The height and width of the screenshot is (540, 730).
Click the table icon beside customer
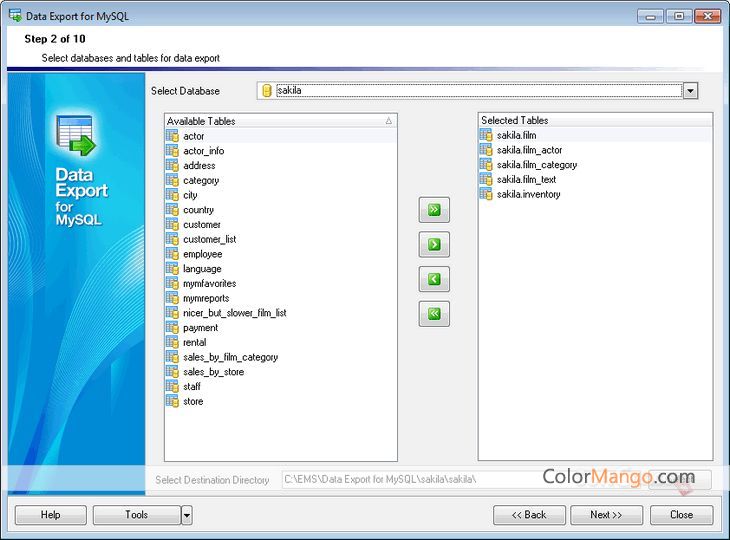[172, 224]
